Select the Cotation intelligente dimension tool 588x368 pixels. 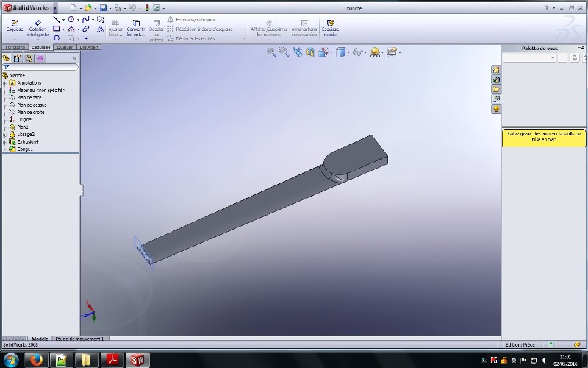[37, 26]
